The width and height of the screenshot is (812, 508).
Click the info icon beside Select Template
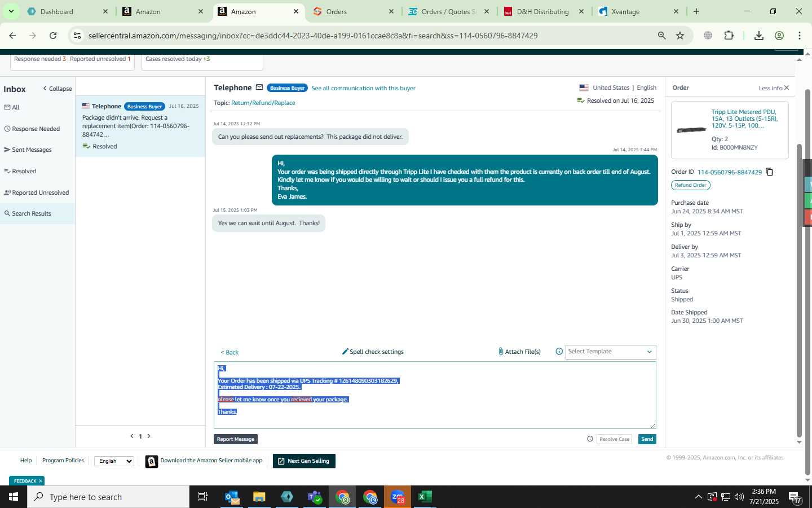(559, 352)
